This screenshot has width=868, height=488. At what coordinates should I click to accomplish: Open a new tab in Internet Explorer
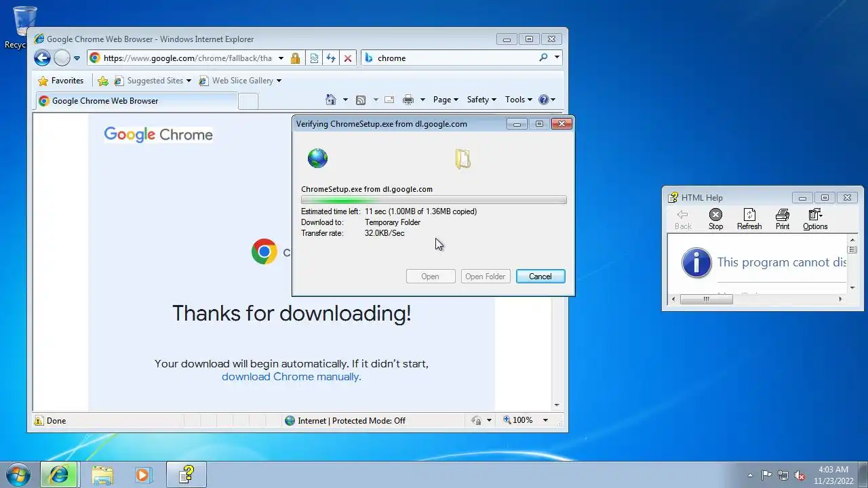coord(248,101)
